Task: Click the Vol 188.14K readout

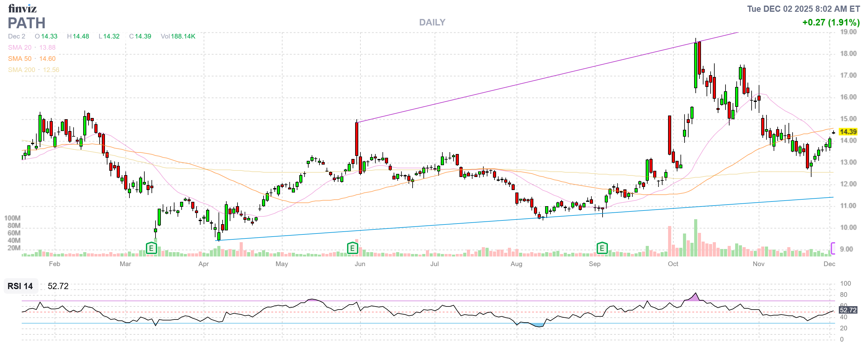Action: (x=178, y=36)
